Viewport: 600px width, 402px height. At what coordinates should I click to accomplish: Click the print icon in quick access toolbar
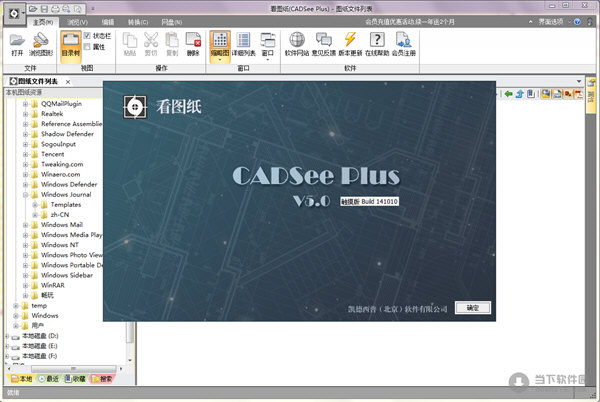click(x=55, y=8)
